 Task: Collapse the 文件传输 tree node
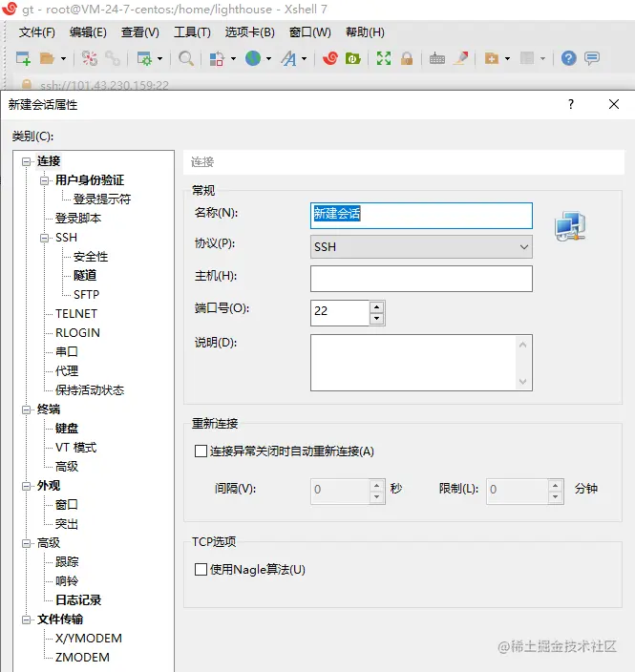click(26, 619)
